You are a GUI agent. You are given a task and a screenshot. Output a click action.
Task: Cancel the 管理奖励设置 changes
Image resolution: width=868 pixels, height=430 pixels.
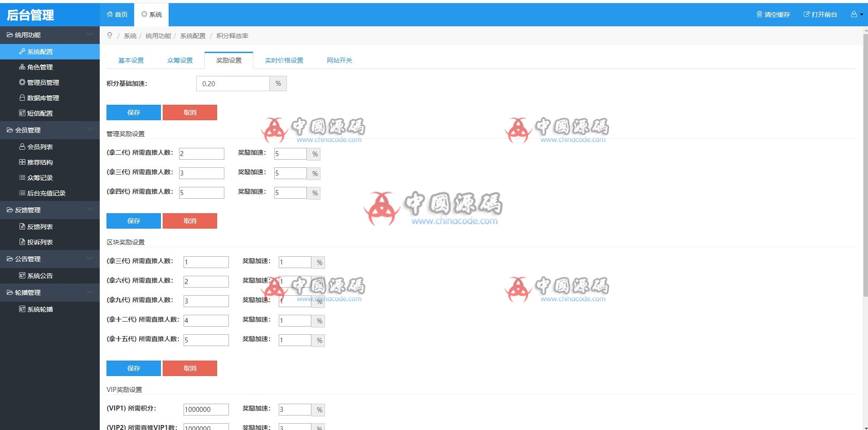189,221
